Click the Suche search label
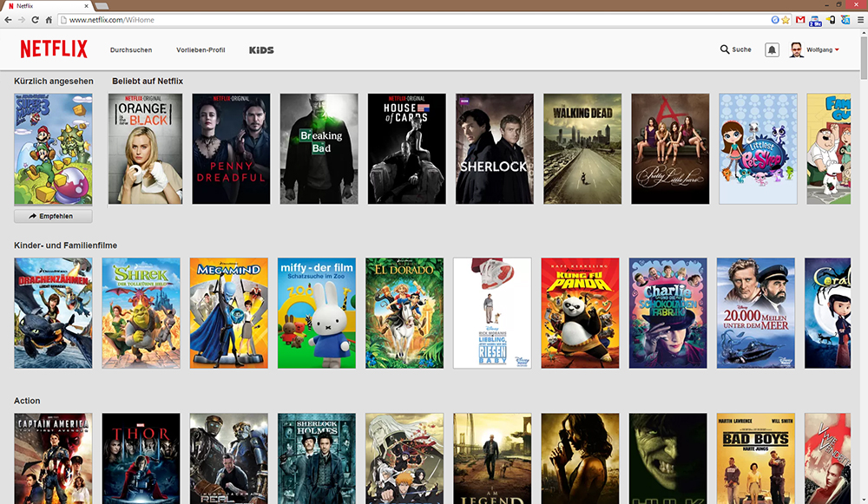 (741, 49)
